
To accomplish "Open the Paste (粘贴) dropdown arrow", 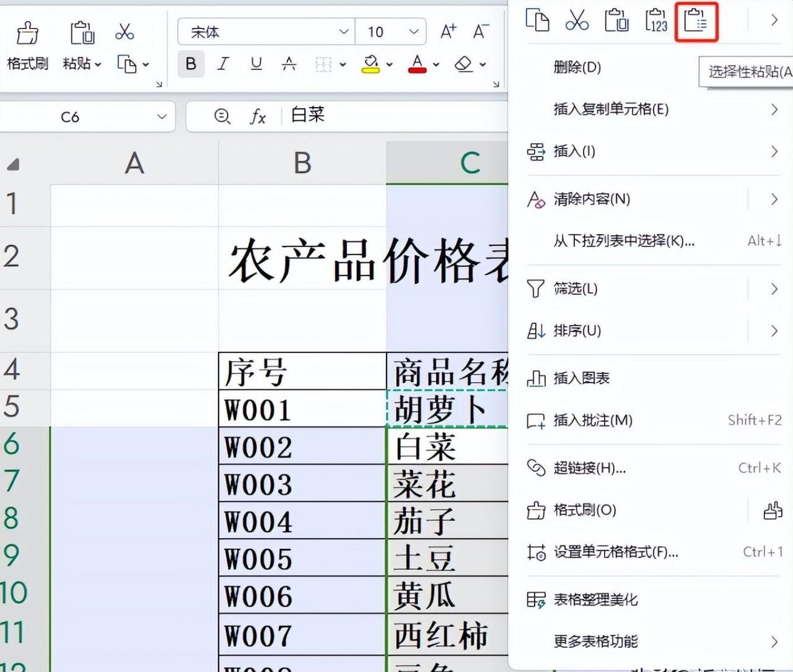I will pyautogui.click(x=98, y=64).
